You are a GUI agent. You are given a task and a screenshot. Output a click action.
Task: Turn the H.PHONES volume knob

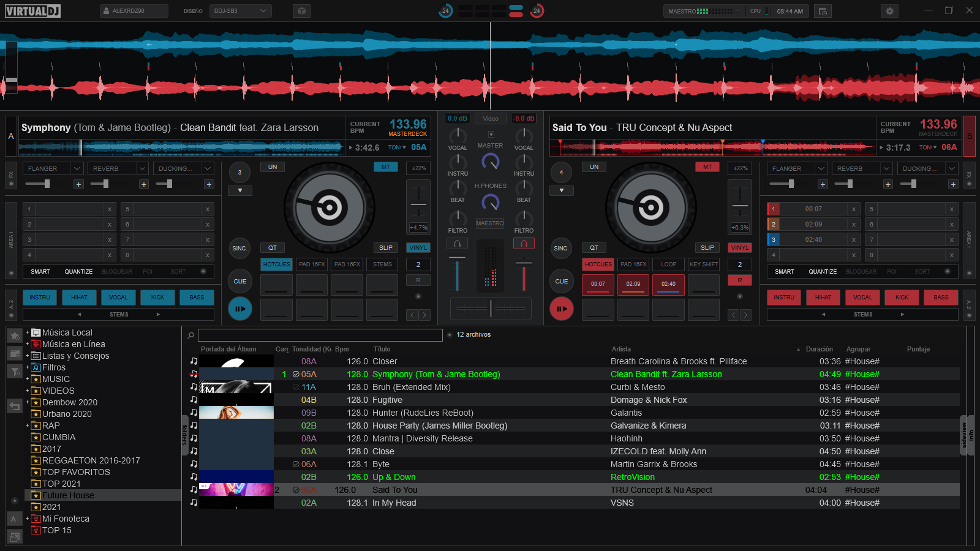coord(490,202)
